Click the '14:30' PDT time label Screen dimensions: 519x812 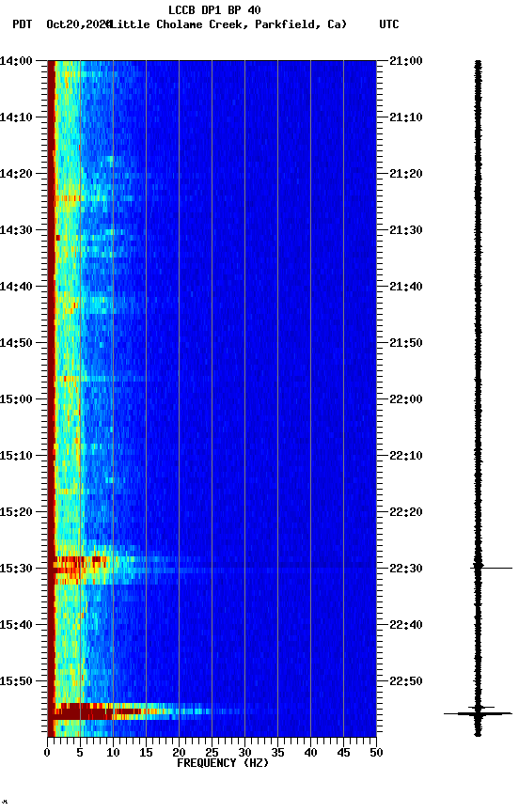coord(16,230)
